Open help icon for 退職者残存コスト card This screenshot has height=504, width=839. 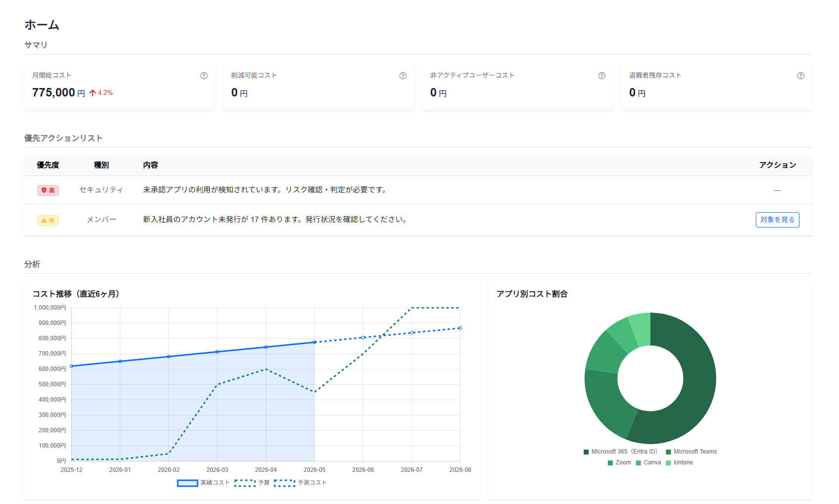801,76
